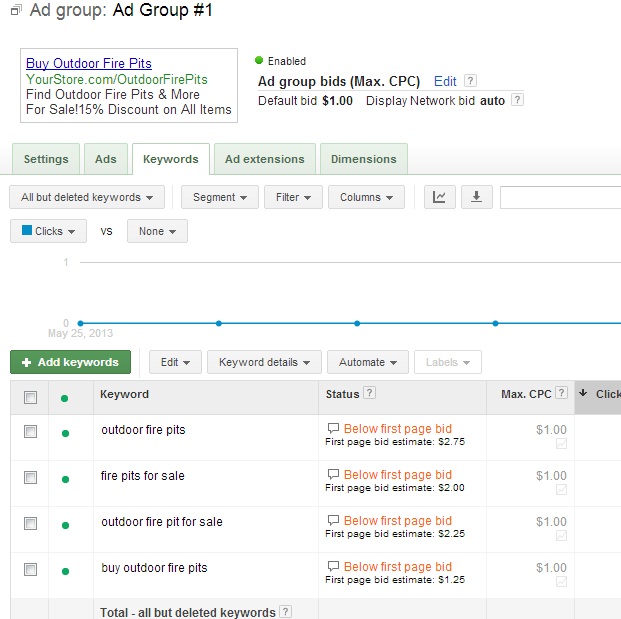Click the default bid $1.00 value
Screen dimensions: 621x619
tap(337, 101)
